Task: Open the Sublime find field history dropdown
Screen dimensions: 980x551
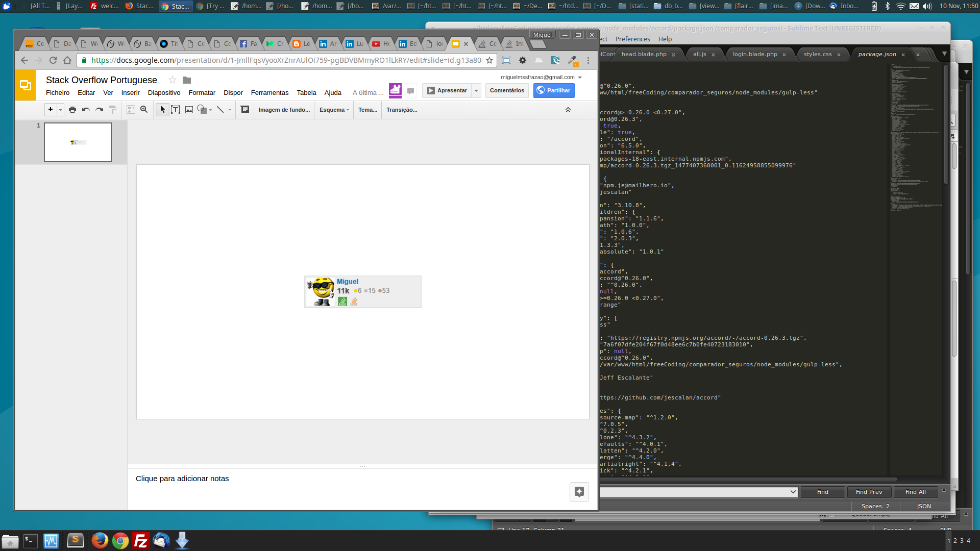Action: click(x=793, y=492)
